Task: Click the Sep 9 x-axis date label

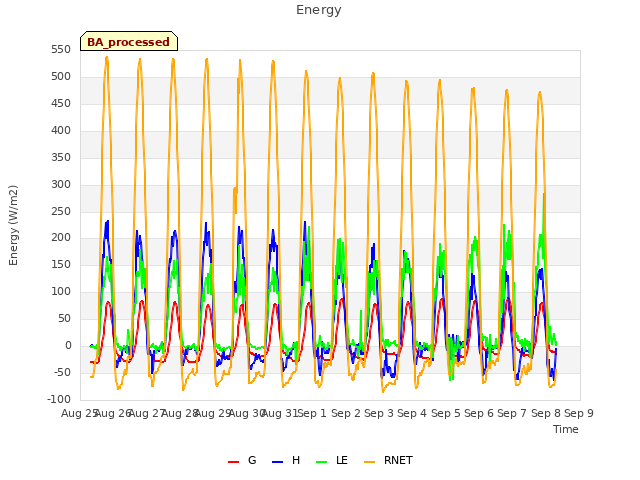Action: point(579,413)
